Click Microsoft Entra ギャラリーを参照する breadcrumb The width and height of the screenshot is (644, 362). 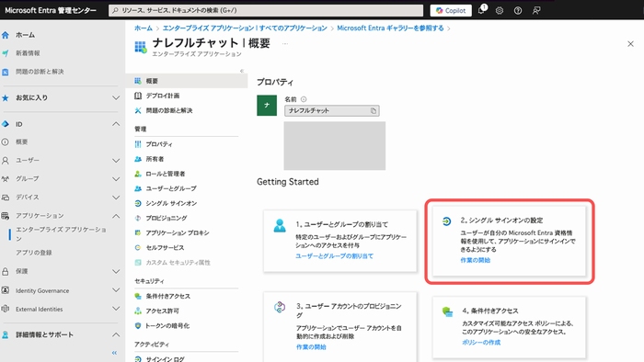point(390,28)
